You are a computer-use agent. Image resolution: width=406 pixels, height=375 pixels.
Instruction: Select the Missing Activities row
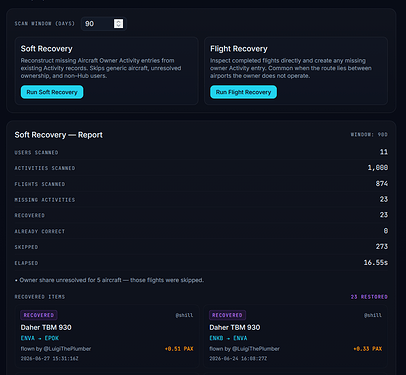pyautogui.click(x=201, y=200)
